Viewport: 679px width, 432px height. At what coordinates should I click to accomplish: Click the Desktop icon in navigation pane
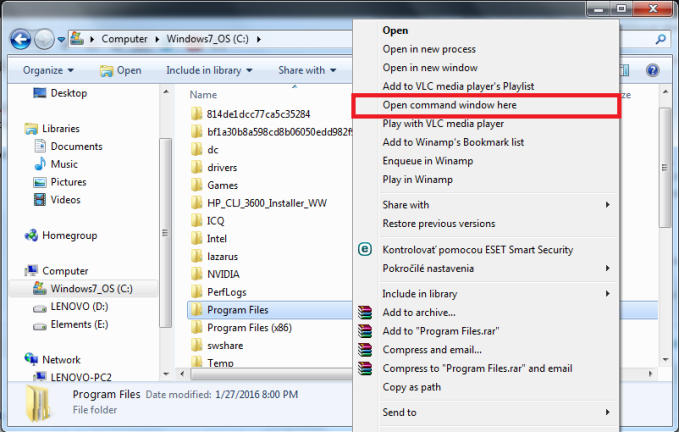(39, 93)
